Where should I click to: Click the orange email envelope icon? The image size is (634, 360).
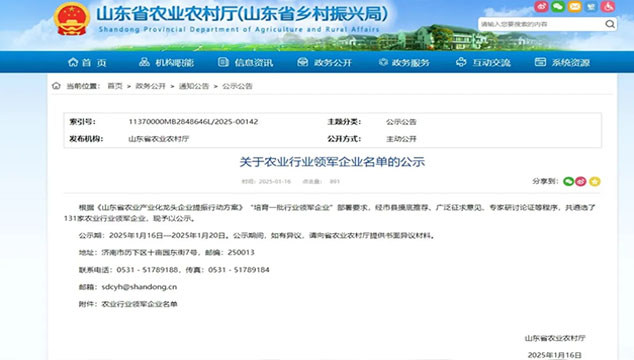click(x=575, y=6)
